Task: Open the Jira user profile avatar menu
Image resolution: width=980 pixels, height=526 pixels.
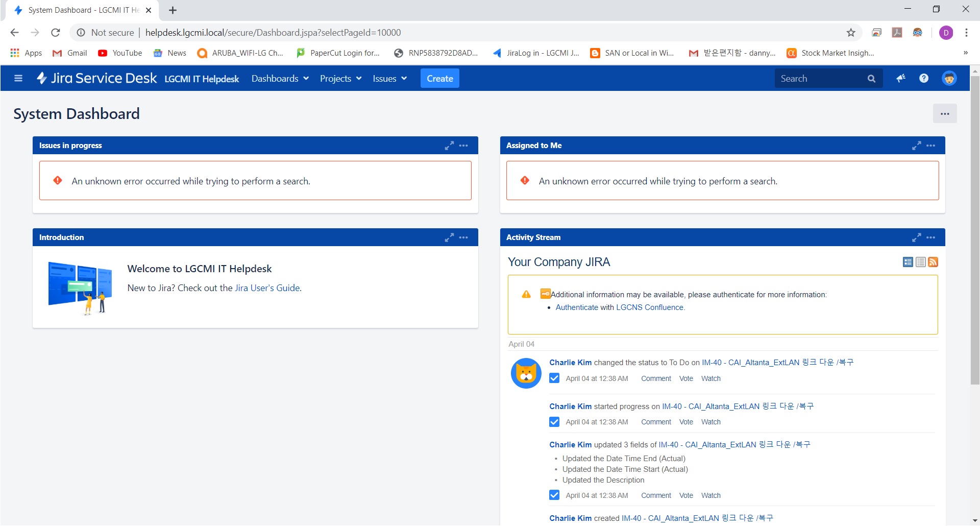Action: 949,78
